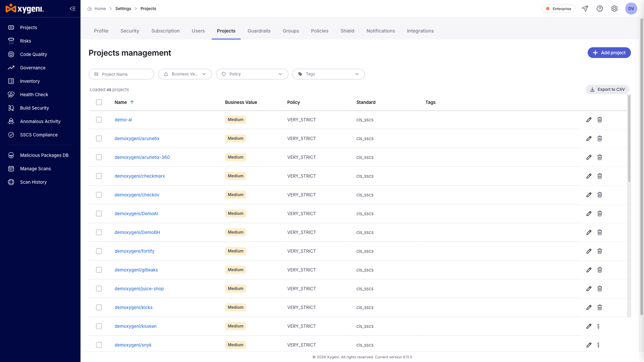
Task: Toggle the select-all checkbox in table header
Action: [99, 102]
